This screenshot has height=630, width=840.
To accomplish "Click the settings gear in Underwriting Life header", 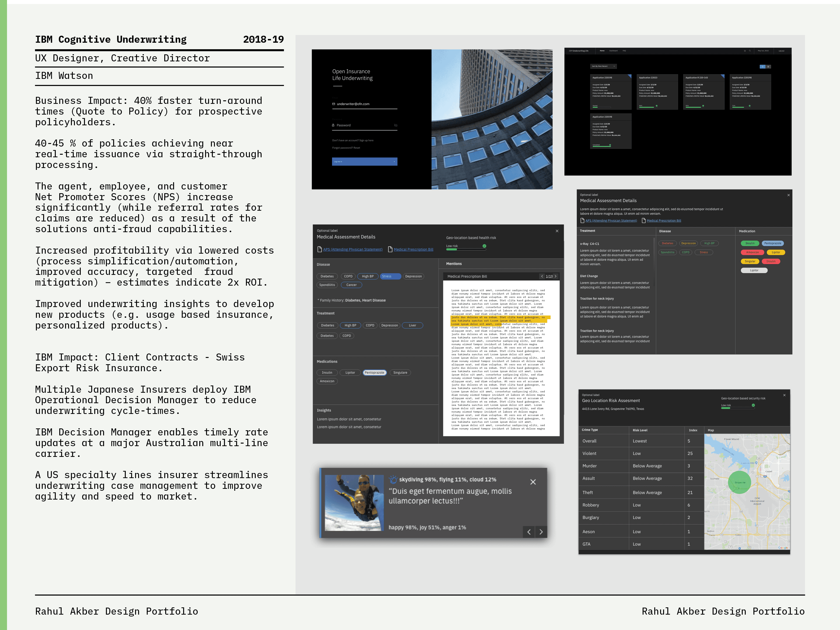I will (745, 50).
